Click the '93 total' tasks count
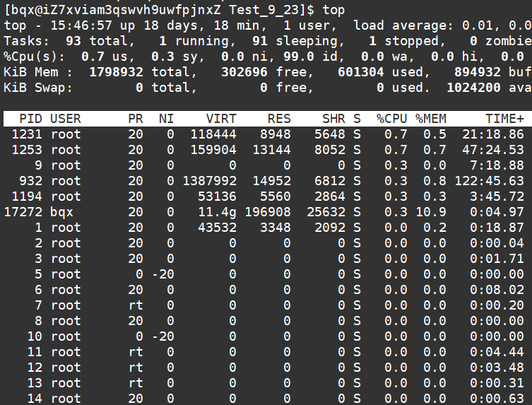This screenshot has width=532, height=405. 97,41
